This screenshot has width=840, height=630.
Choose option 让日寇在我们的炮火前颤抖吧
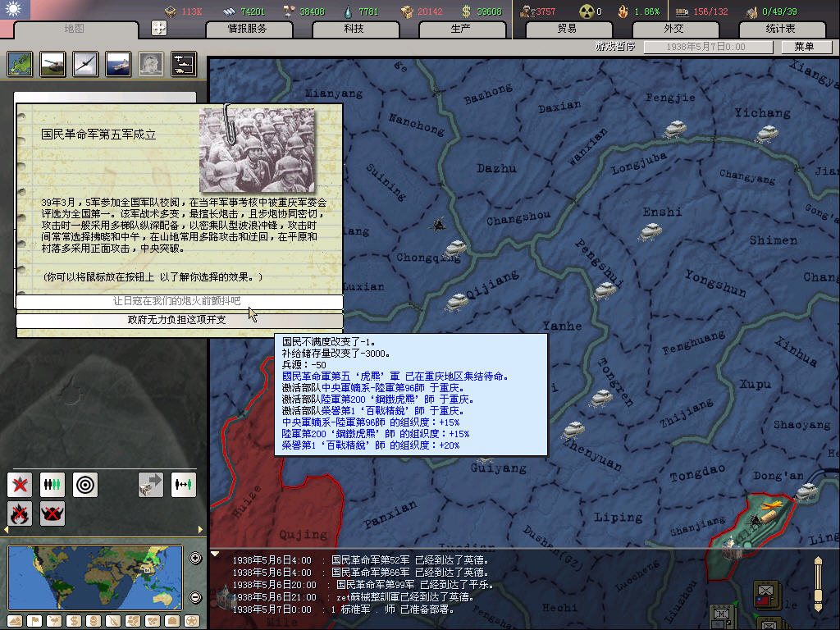pyautogui.click(x=177, y=302)
